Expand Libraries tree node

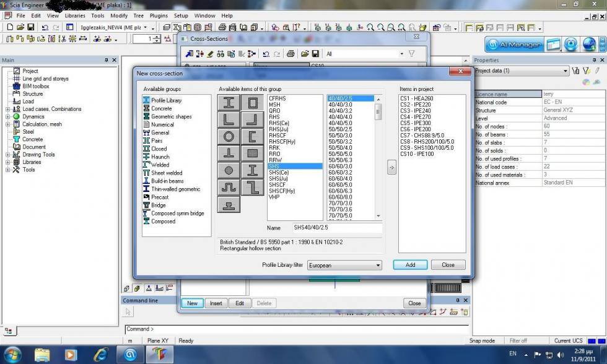click(7, 162)
